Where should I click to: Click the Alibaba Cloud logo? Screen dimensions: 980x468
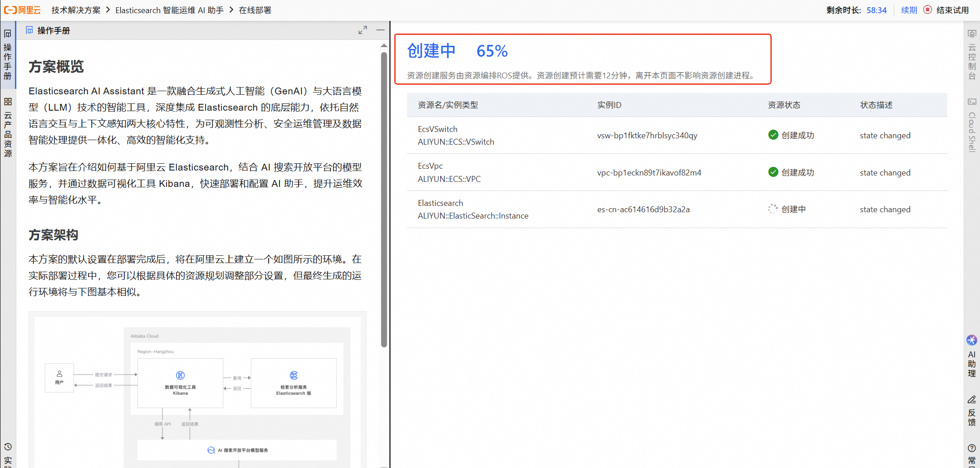22,10
